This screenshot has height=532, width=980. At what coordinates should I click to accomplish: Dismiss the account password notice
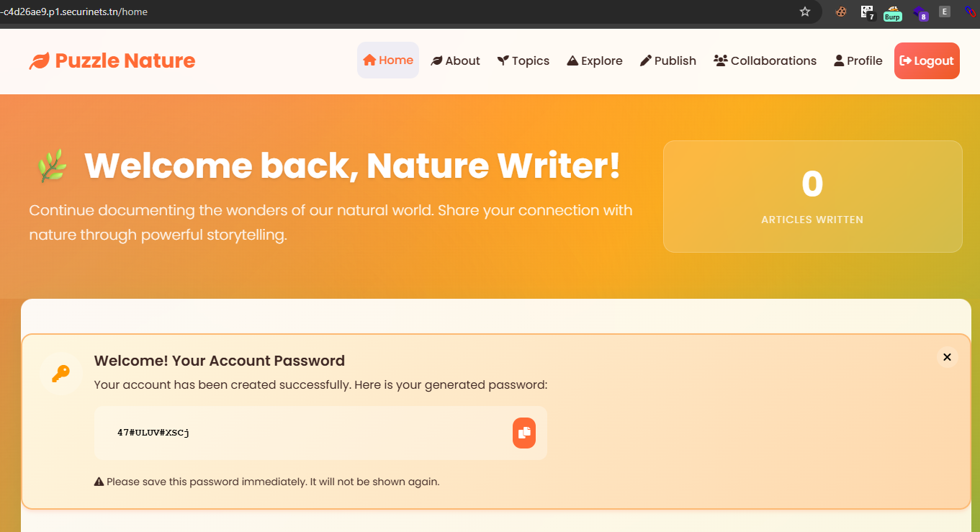point(947,357)
